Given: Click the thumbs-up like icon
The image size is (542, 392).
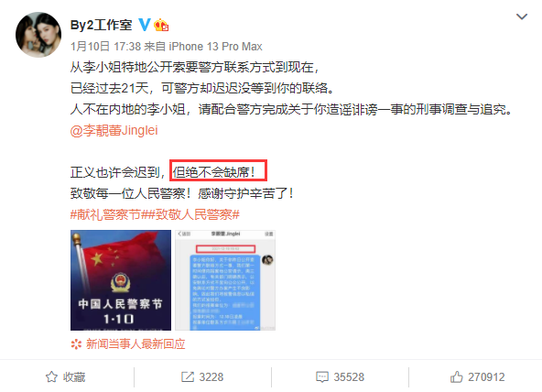Looking at the screenshot, I should click(x=456, y=376).
